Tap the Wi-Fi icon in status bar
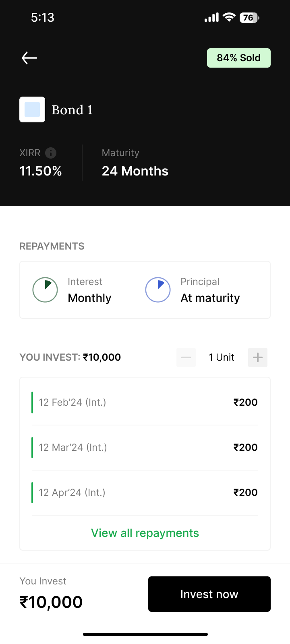This screenshot has height=644, width=290. pyautogui.click(x=229, y=17)
